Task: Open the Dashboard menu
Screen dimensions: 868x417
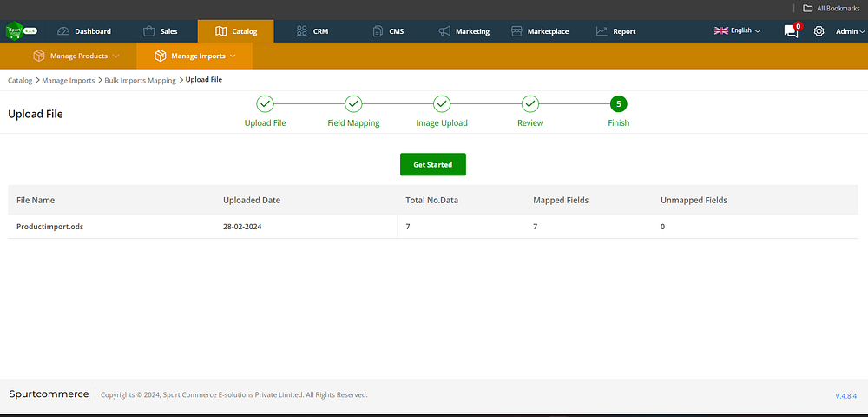Action: 84,31
